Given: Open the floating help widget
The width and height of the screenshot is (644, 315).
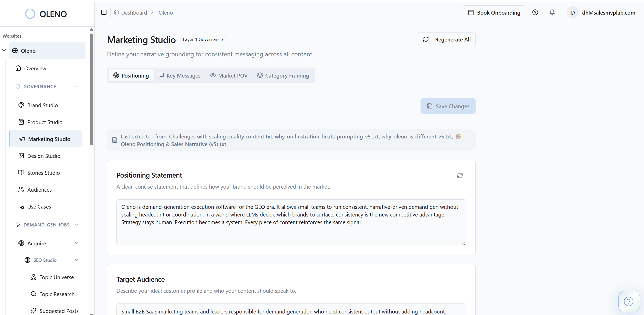Looking at the screenshot, I should pos(628,301).
